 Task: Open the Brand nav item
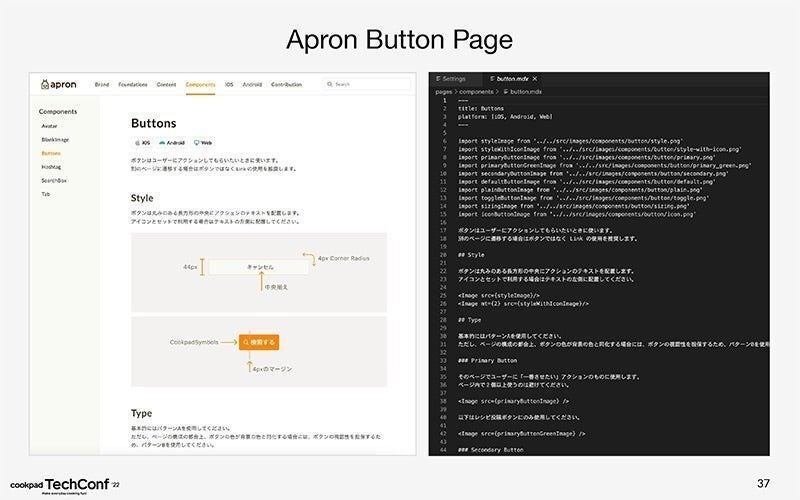(x=102, y=84)
